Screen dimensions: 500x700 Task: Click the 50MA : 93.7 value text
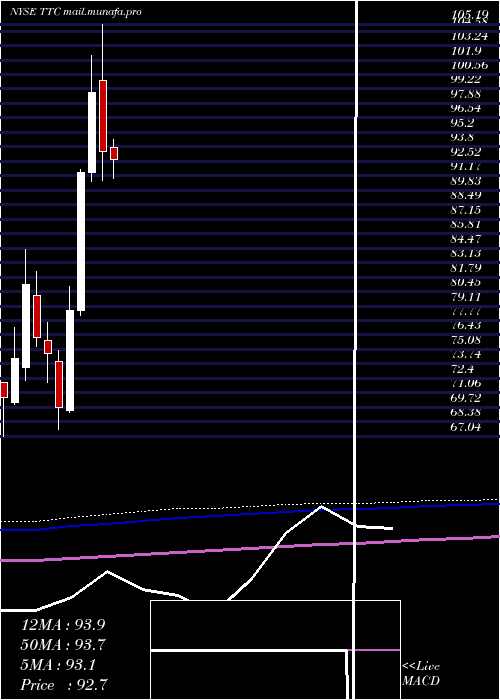click(x=63, y=645)
